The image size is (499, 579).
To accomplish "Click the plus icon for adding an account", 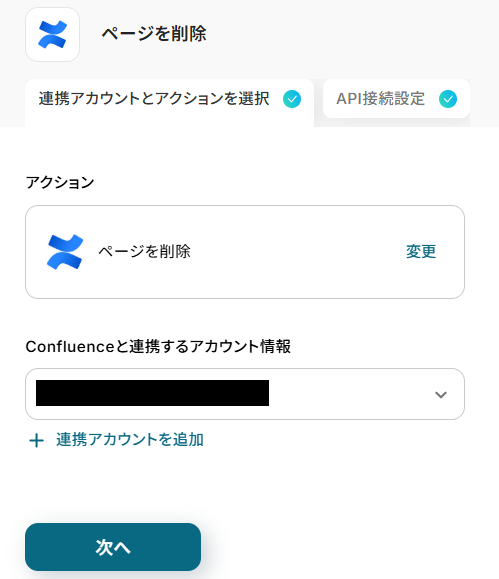I will [x=37, y=441].
